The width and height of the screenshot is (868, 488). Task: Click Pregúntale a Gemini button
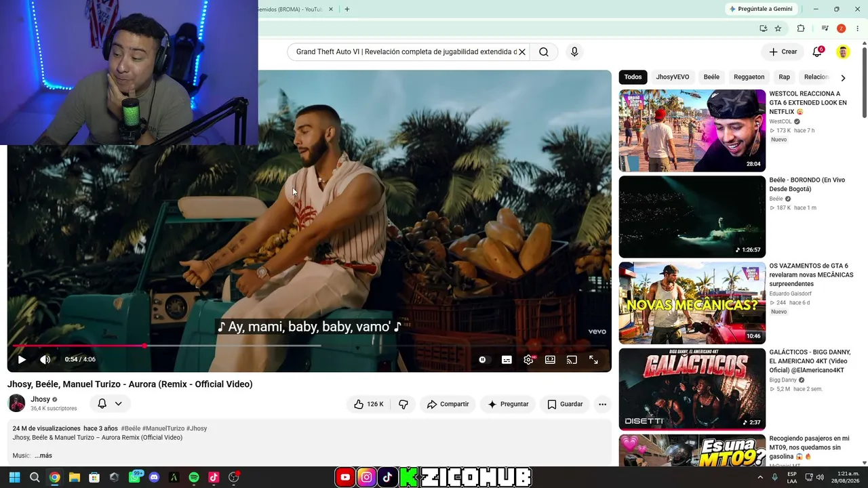(761, 9)
